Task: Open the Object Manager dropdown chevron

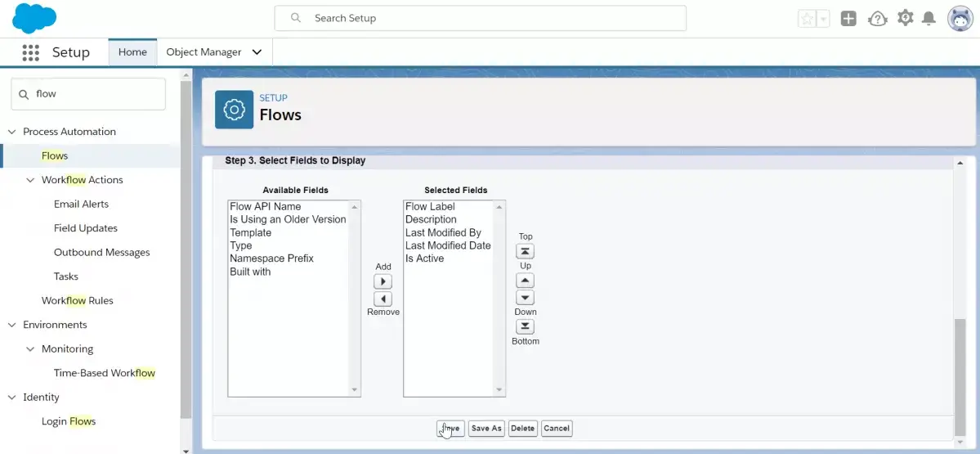Action: click(x=257, y=52)
